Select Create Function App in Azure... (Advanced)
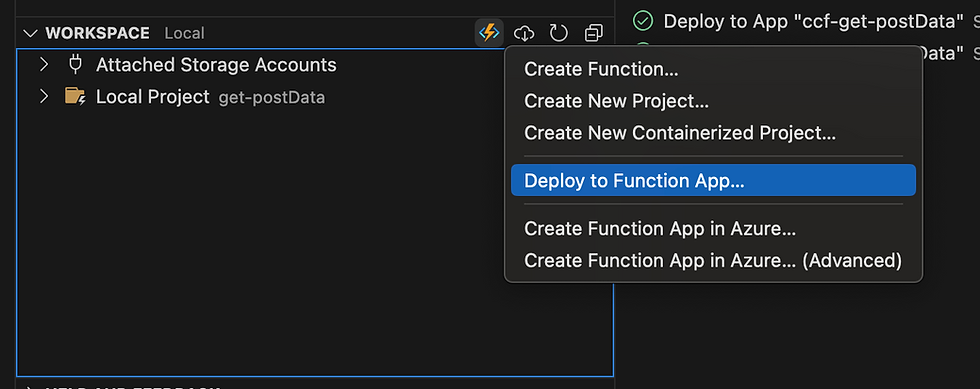The height and width of the screenshot is (389, 980). 713,260
